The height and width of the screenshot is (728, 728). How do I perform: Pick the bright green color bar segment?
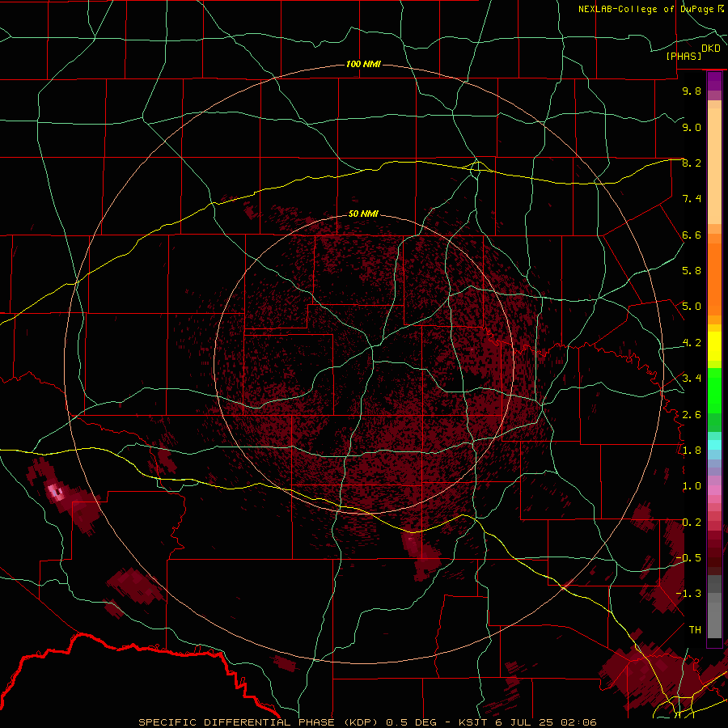[x=714, y=392]
